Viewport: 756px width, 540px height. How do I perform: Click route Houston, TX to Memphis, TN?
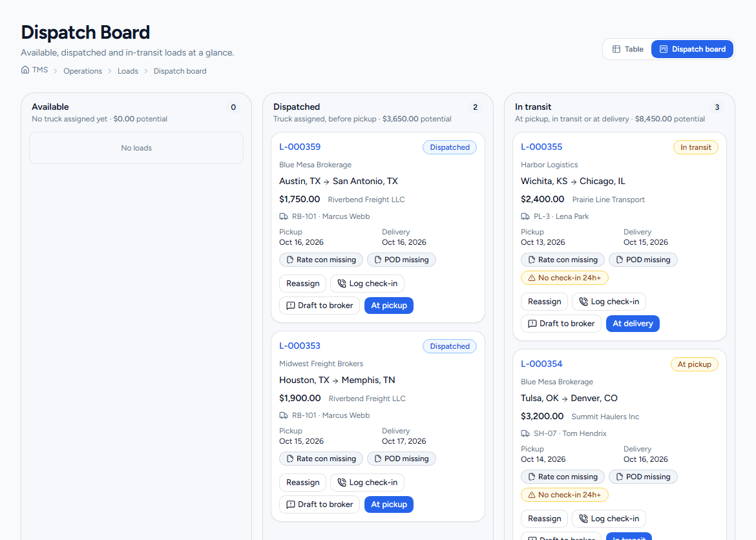click(337, 380)
